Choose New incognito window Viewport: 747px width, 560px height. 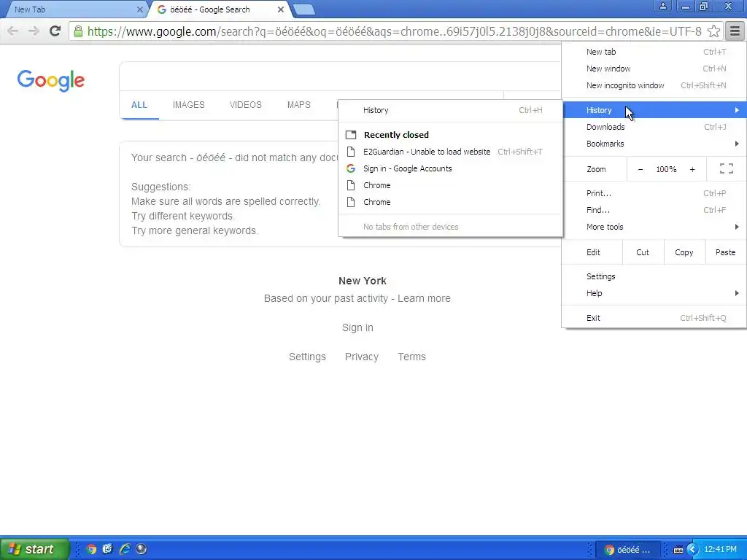pos(654,85)
